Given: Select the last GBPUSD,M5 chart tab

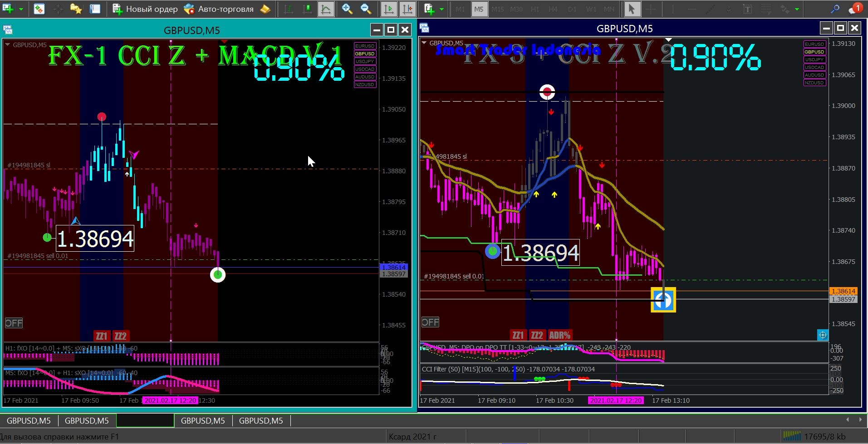Looking at the screenshot, I should click(261, 420).
